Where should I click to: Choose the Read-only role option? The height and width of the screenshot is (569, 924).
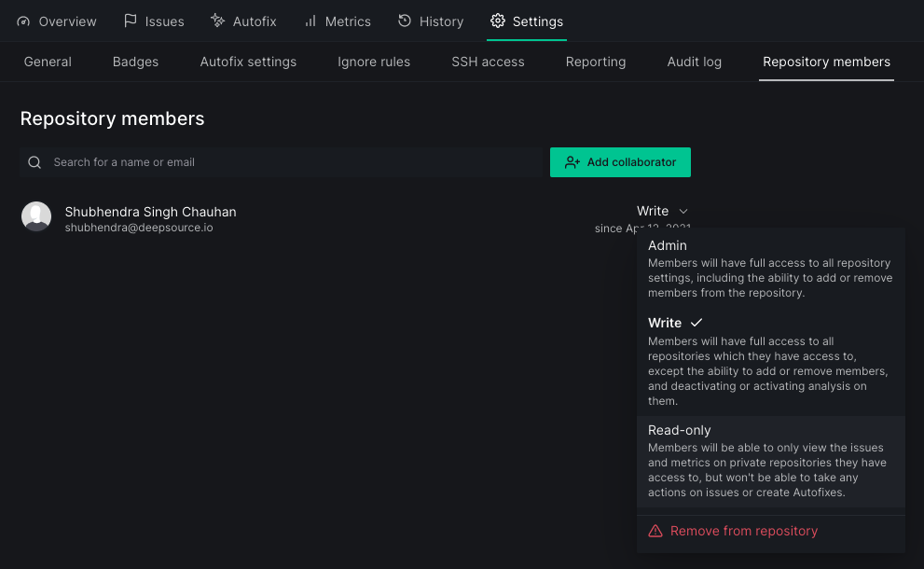[770, 462]
